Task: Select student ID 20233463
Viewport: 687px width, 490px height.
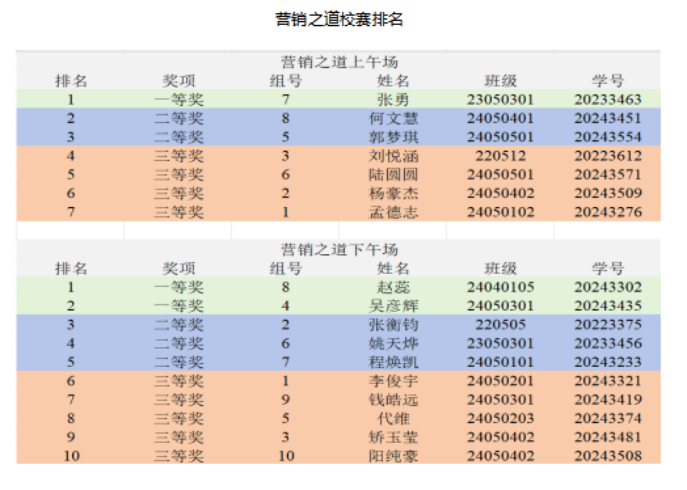Action: [608, 99]
